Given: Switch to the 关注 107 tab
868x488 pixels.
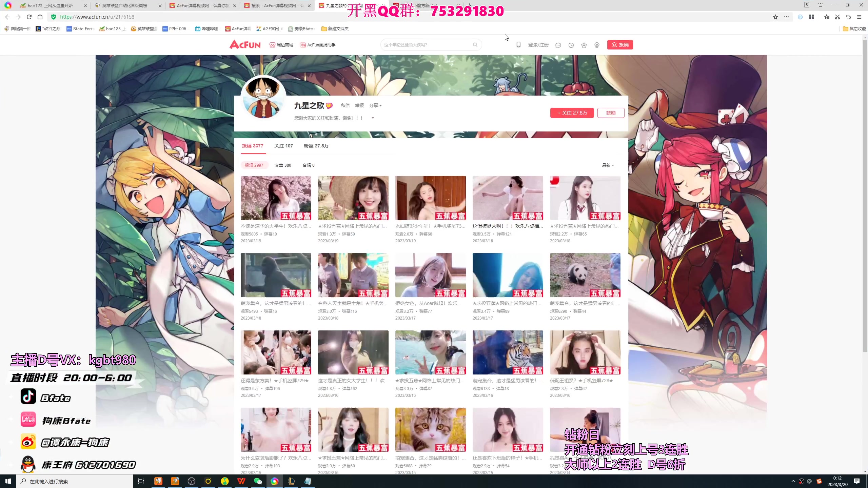Looking at the screenshot, I should tap(283, 146).
